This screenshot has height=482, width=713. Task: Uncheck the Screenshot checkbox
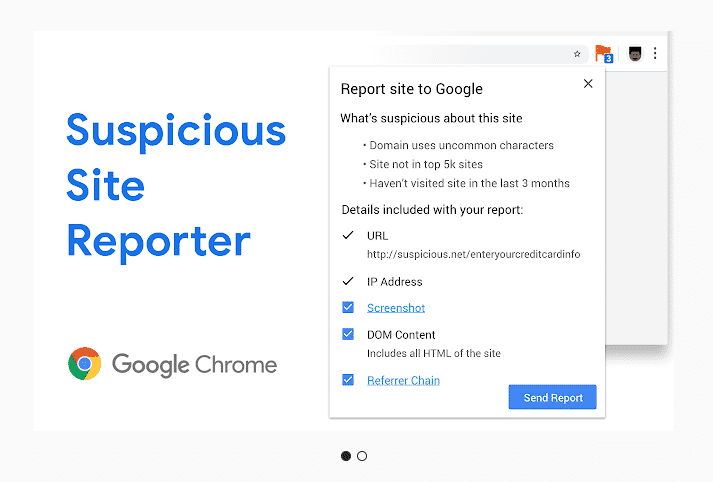(348, 307)
